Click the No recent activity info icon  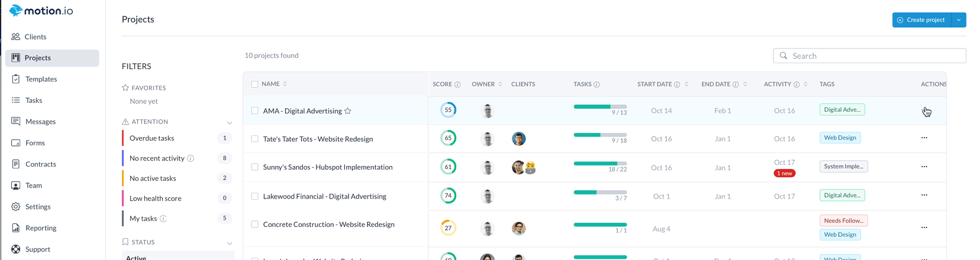pyautogui.click(x=191, y=158)
